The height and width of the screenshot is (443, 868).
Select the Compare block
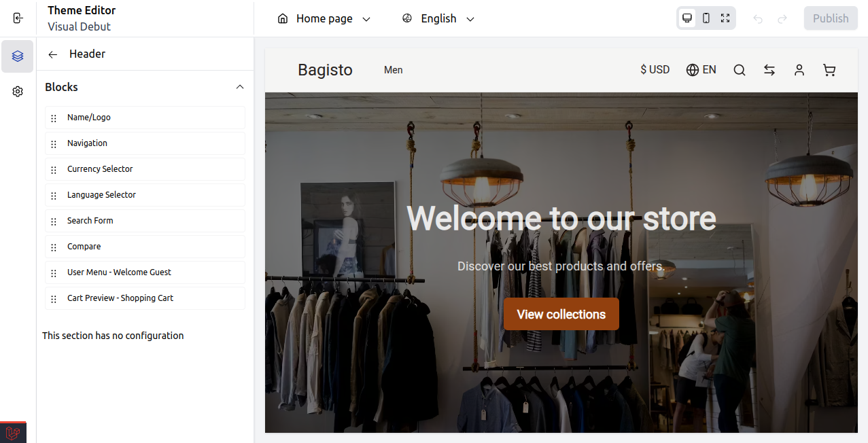click(145, 247)
